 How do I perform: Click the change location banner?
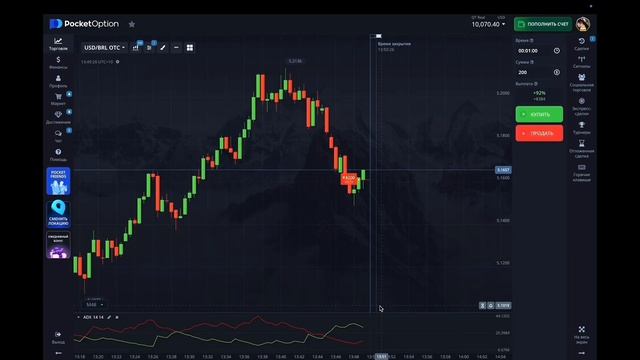[x=58, y=213]
